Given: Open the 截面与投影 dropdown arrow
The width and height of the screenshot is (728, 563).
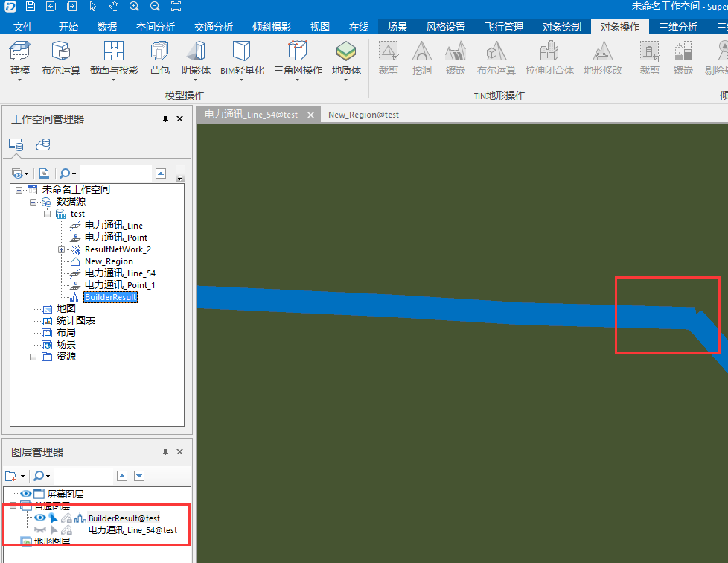Looking at the screenshot, I should click(114, 80).
